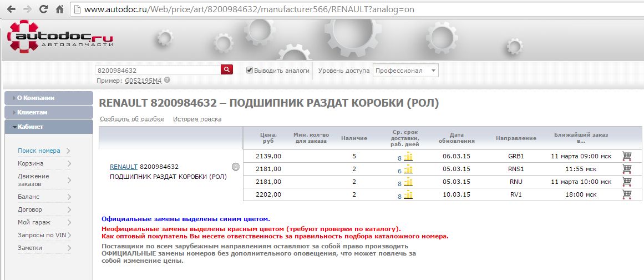Open browser home page icon
The width and height of the screenshot is (644, 280).
click(x=59, y=9)
